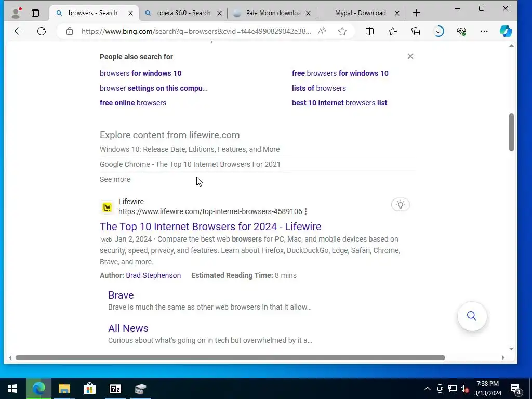Open Microsoft Edge from the taskbar

click(x=38, y=389)
